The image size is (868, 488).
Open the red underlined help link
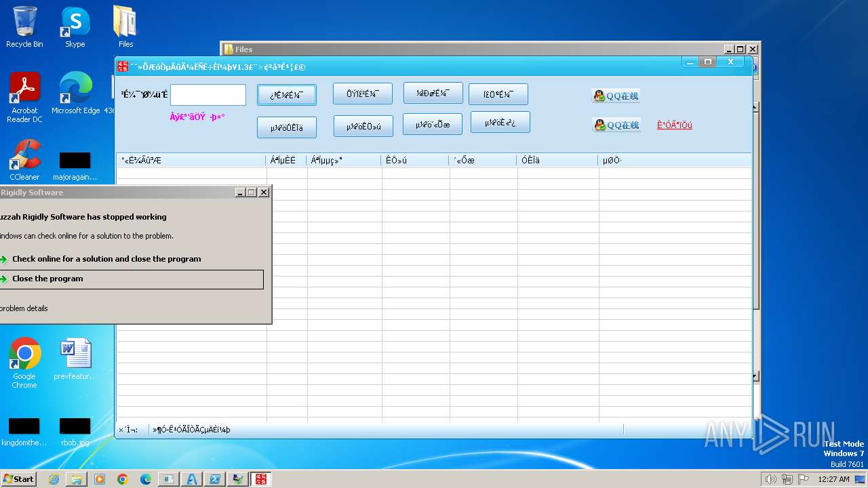click(675, 125)
